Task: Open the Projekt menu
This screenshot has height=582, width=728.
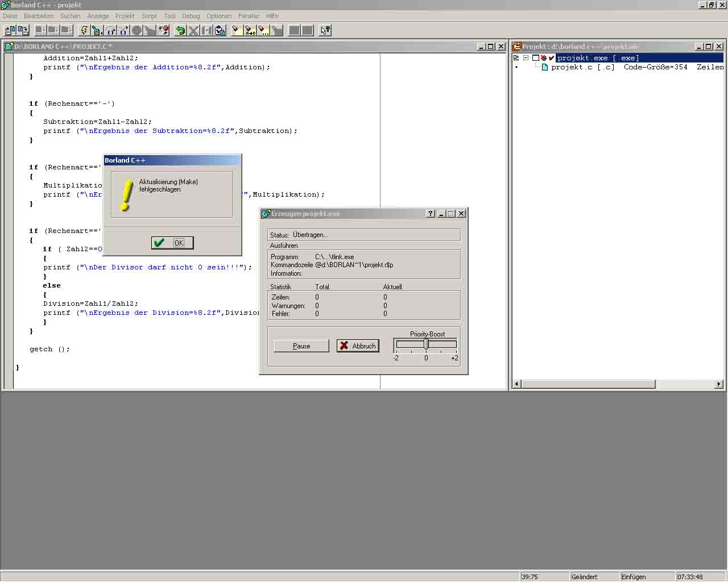Action: 125,16
